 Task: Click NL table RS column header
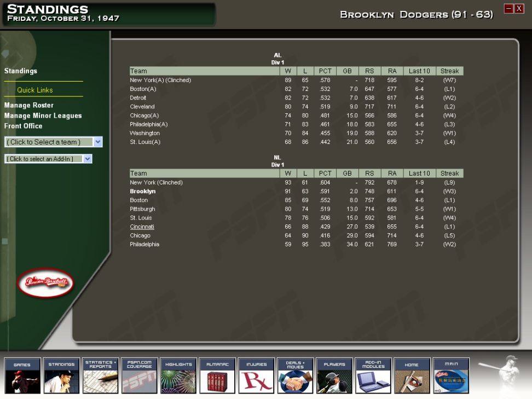369,174
